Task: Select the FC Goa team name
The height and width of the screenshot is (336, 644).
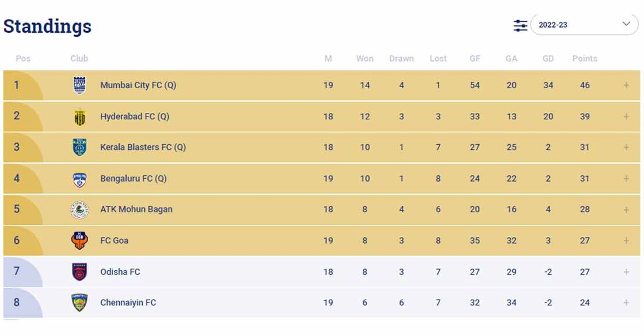Action: pos(113,240)
